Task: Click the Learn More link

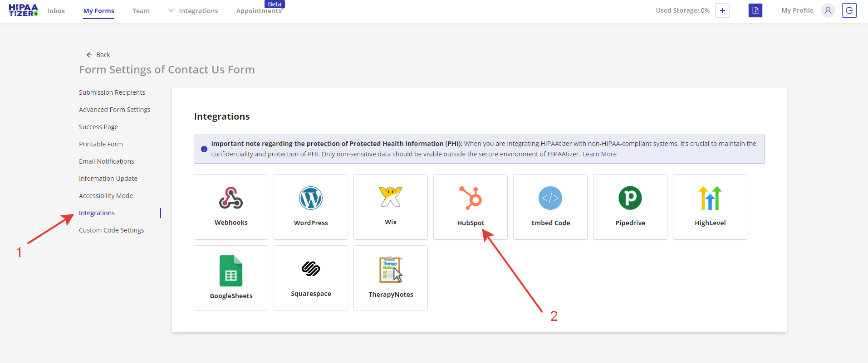Action: (599, 154)
